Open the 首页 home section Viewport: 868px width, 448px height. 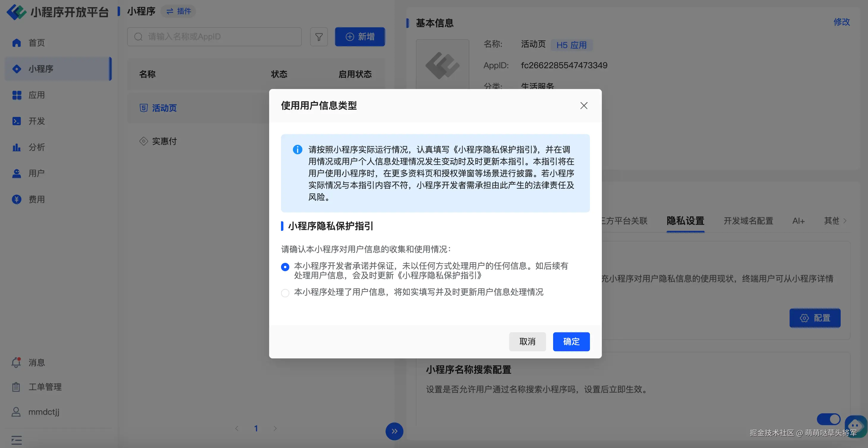click(x=37, y=43)
